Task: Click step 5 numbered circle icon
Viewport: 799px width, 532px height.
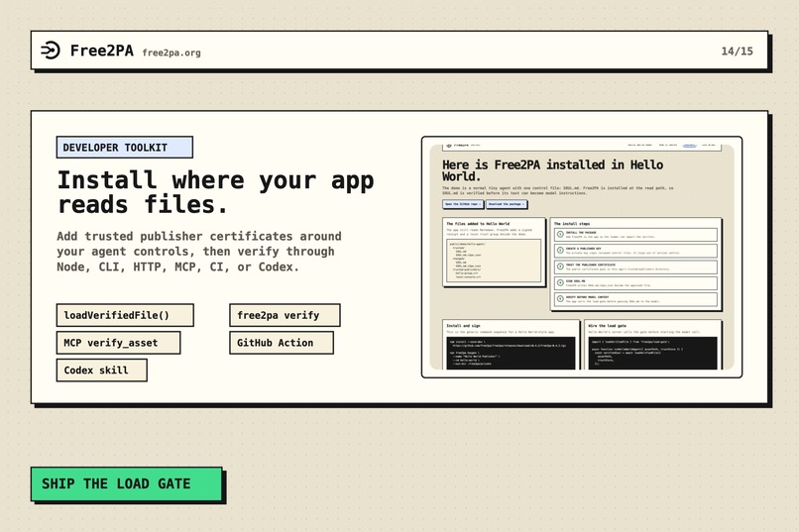Action: tap(560, 299)
